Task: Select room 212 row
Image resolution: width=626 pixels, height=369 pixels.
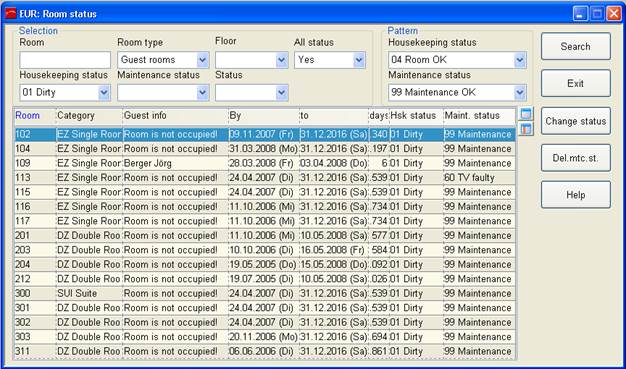Action: (x=265, y=279)
